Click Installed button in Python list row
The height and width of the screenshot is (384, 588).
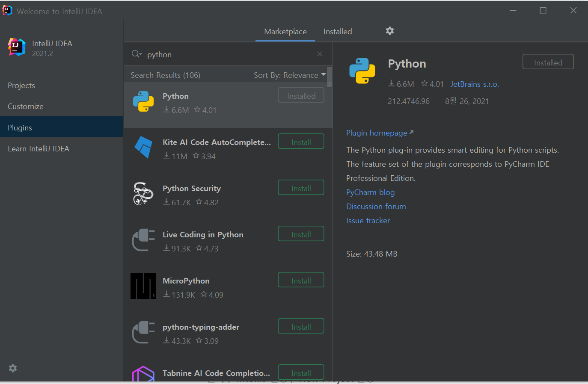pos(301,95)
